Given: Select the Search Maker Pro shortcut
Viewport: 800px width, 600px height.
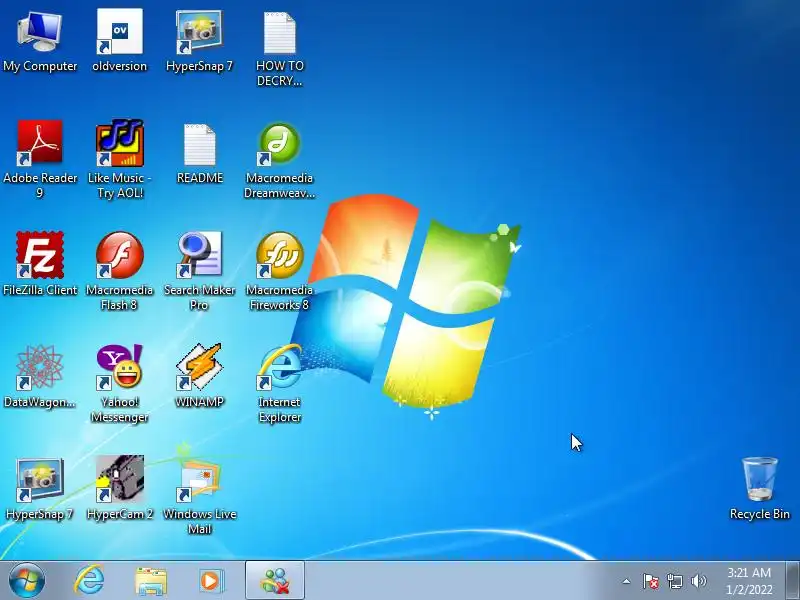Looking at the screenshot, I should coord(199,271).
